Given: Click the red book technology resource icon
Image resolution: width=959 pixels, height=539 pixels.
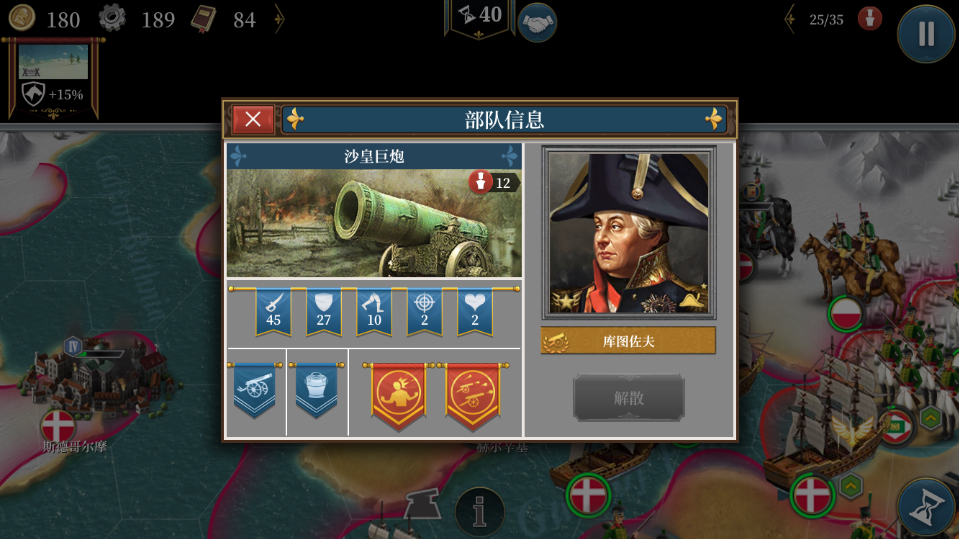Looking at the screenshot, I should (x=204, y=19).
